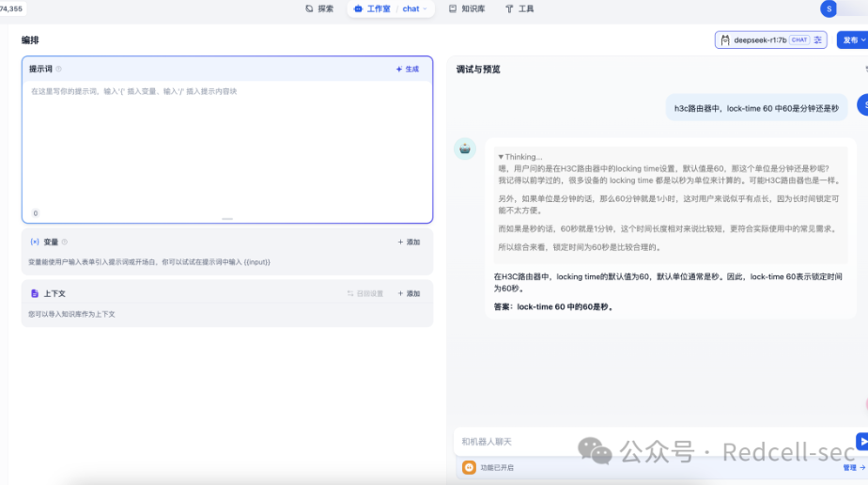Click the explore compass icon
This screenshot has width=868, height=485.
tap(309, 8)
